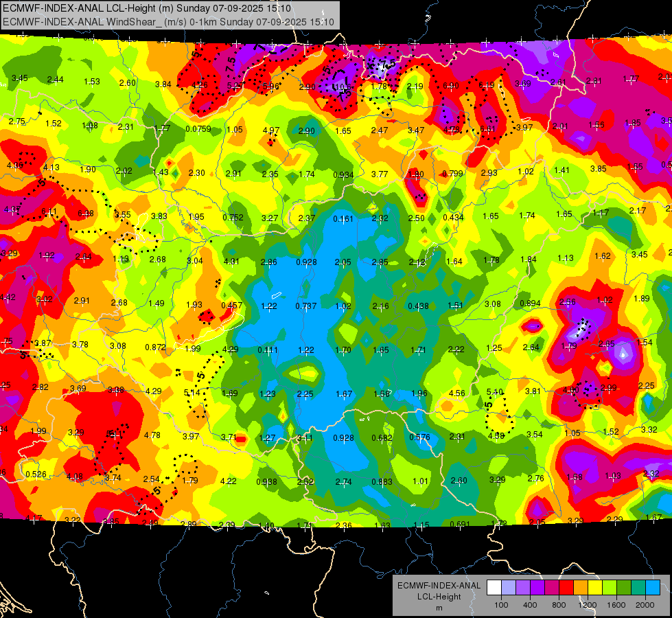This screenshot has width=672, height=618.
Task: Click the '2.76' wind shear value
Action: (535, 478)
